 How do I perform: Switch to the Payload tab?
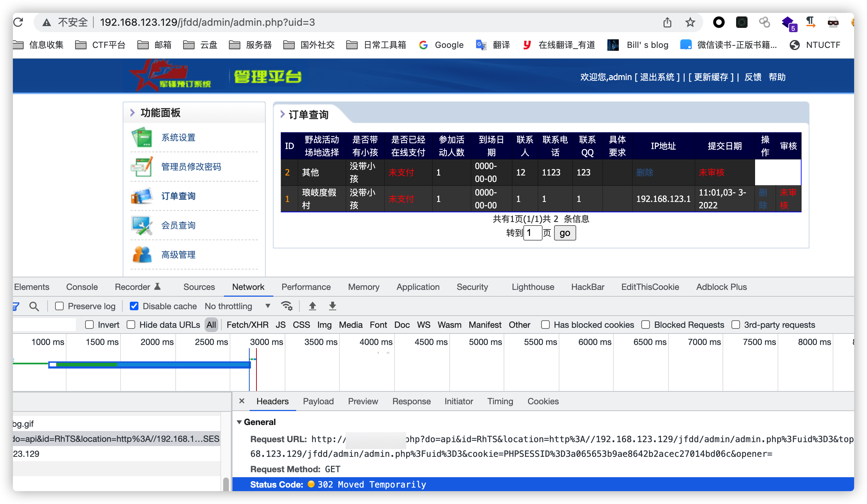click(318, 401)
